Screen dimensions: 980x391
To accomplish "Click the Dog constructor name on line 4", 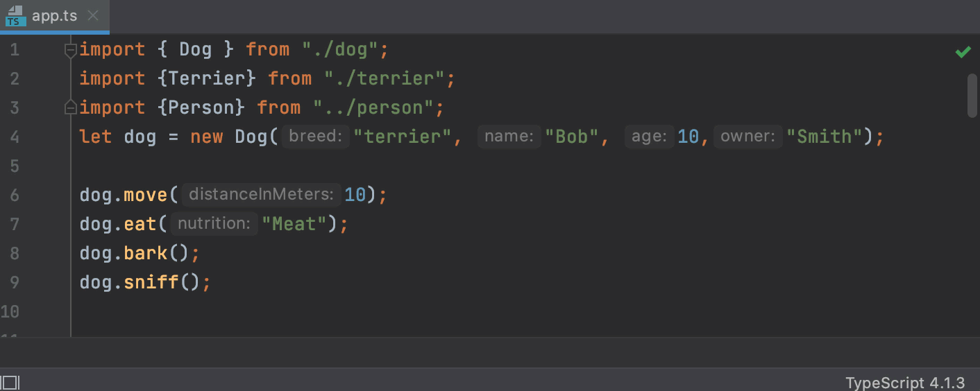I will point(251,137).
